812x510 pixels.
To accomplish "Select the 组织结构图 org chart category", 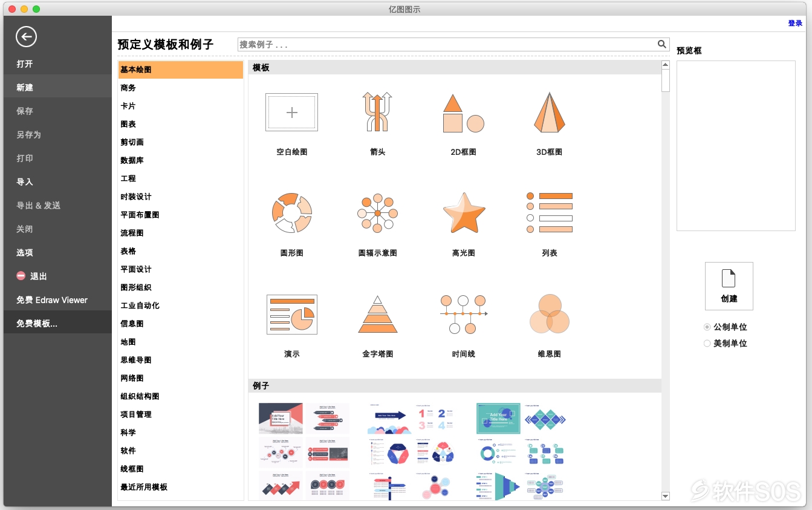I will click(181, 396).
